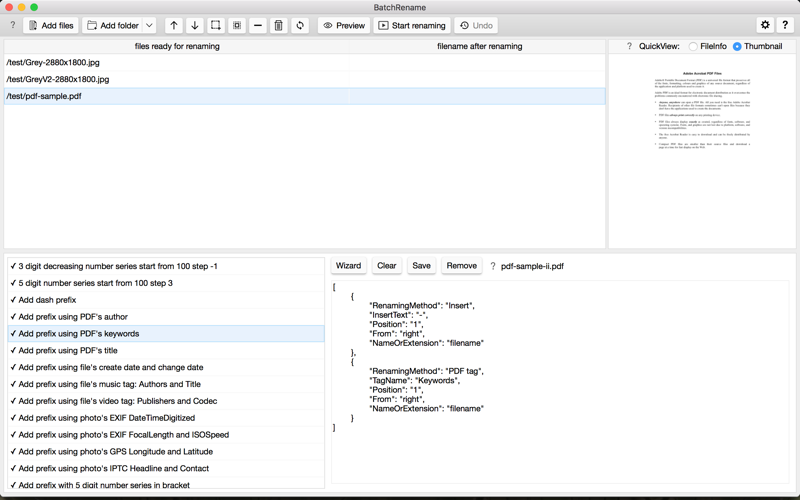
Task: Click the Remove button
Action: pos(461,266)
